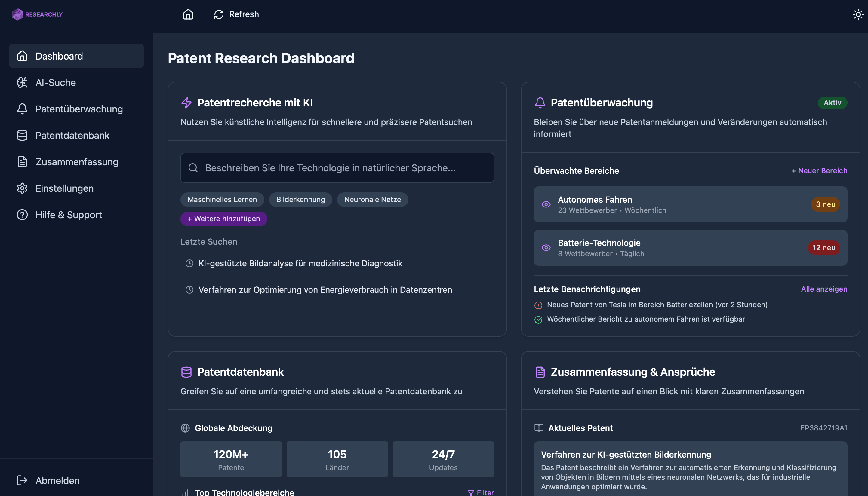Toggle the eye icon for Autonomes Fahren

pyautogui.click(x=546, y=204)
